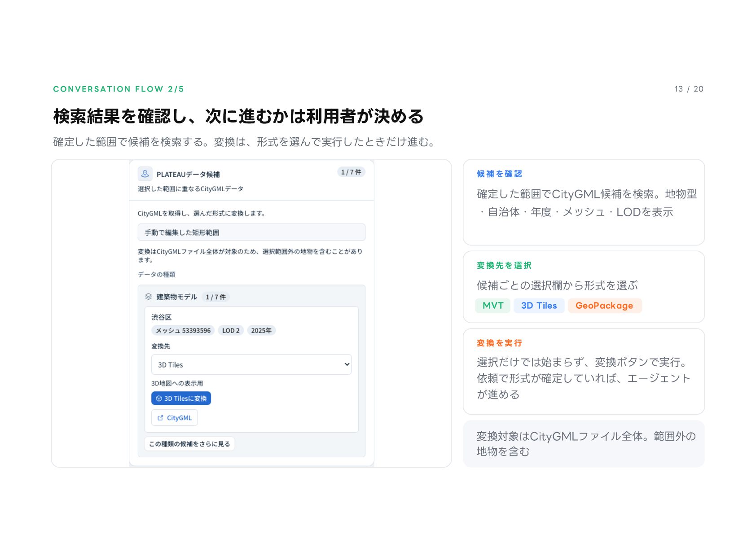Select the 手動で編集した矩形範囲 field
Image resolution: width=756 pixels, height=534 pixels.
click(251, 232)
